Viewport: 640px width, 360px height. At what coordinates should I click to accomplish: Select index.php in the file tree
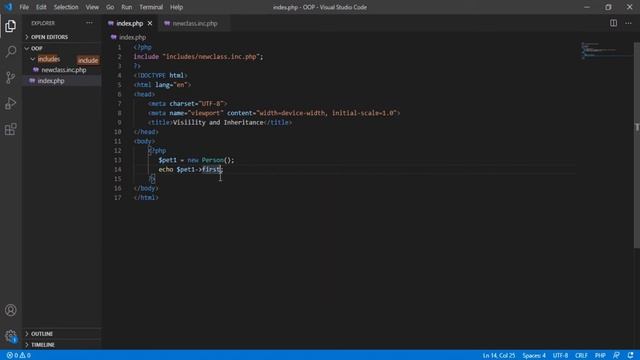pos(51,81)
